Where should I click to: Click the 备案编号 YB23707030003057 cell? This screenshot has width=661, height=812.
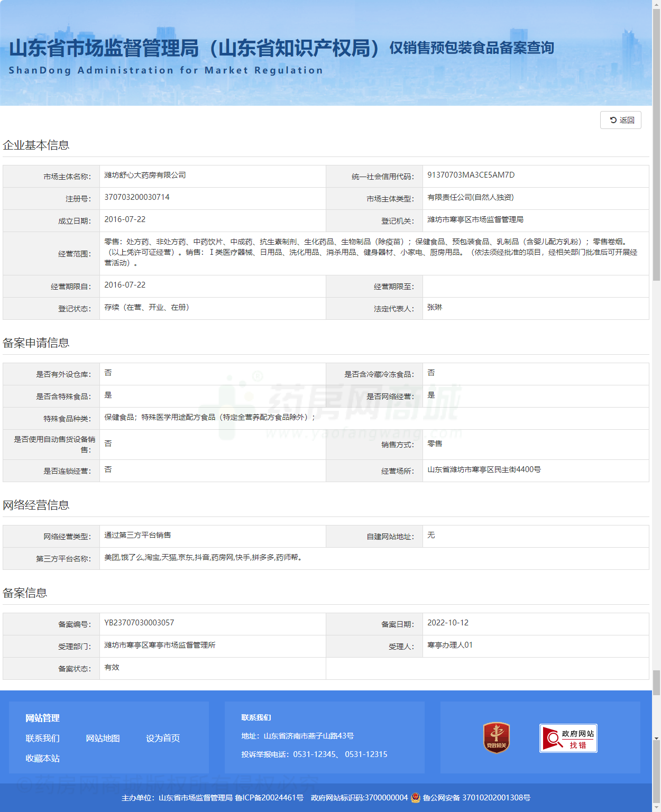[139, 623]
